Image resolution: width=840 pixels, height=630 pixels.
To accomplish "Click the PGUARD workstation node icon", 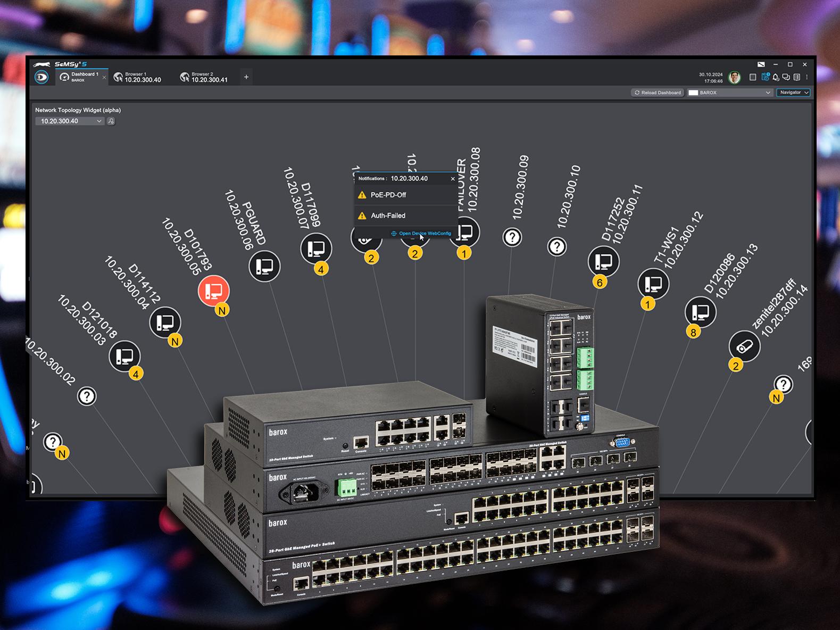I will (264, 266).
